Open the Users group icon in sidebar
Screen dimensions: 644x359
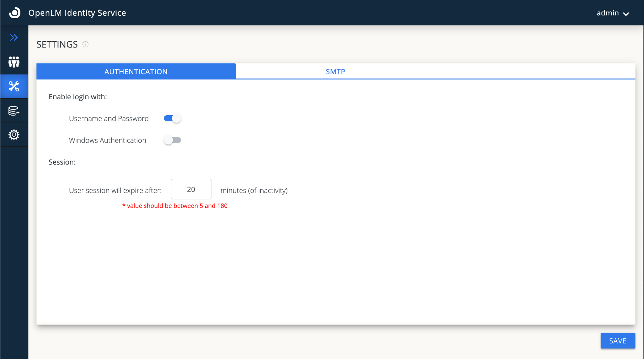14,62
